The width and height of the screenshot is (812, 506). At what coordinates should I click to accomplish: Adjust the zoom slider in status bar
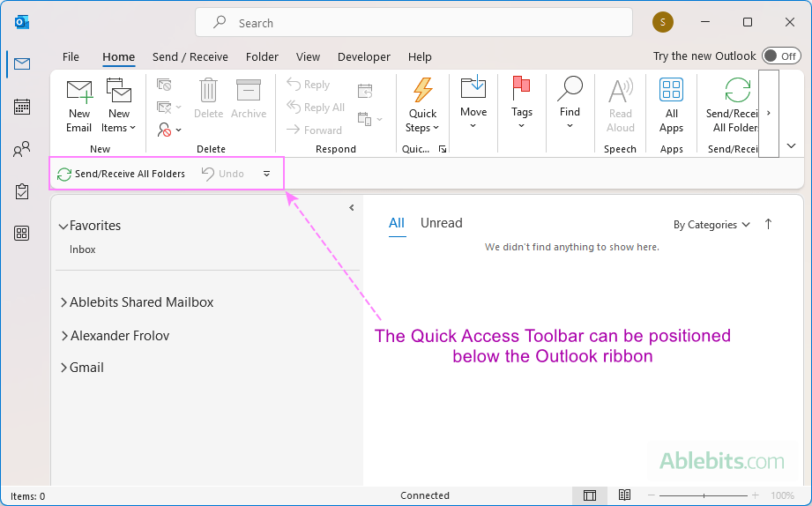click(x=704, y=495)
